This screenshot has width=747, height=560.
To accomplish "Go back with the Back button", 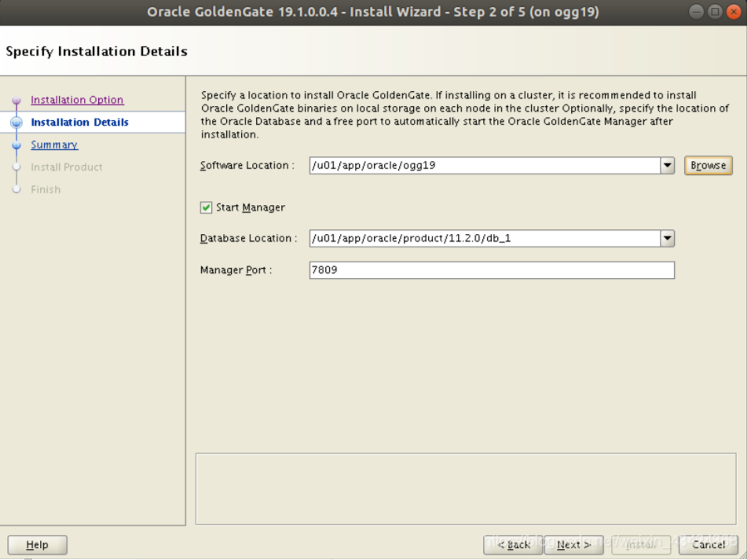I will click(x=513, y=545).
